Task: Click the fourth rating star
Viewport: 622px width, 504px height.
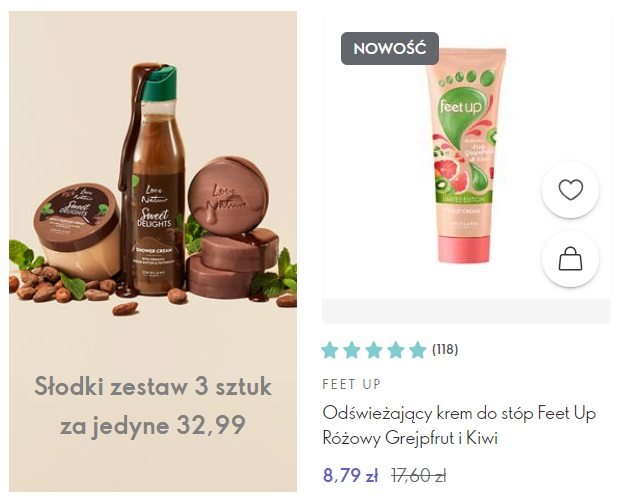Action: [395, 351]
